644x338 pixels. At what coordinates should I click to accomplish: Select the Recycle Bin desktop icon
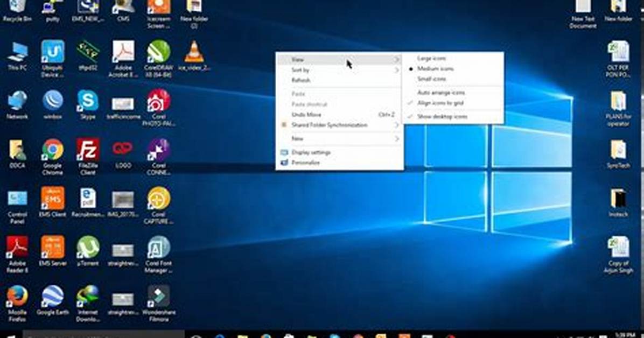(17, 11)
